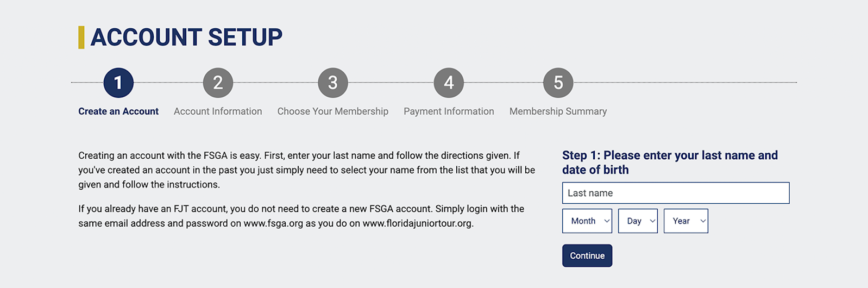
Task: Click the step 2 circle icon
Action: (218, 83)
